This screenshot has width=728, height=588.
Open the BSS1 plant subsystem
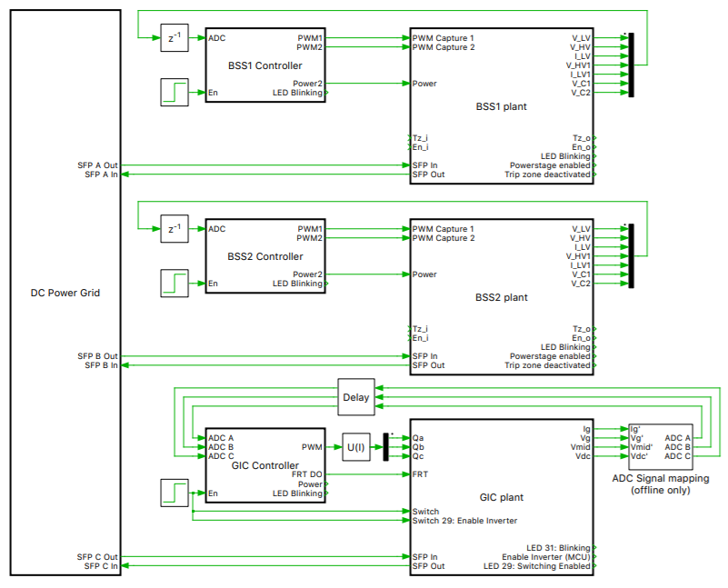(x=500, y=105)
